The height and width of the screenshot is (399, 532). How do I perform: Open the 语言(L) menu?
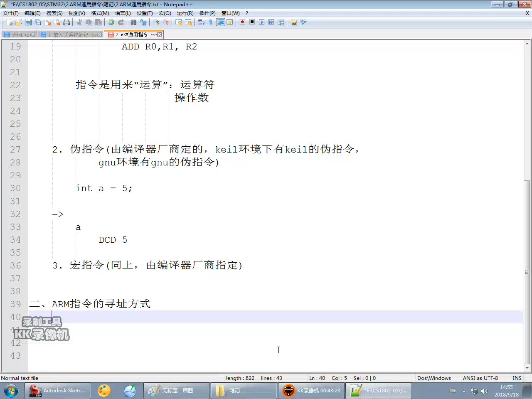click(123, 13)
